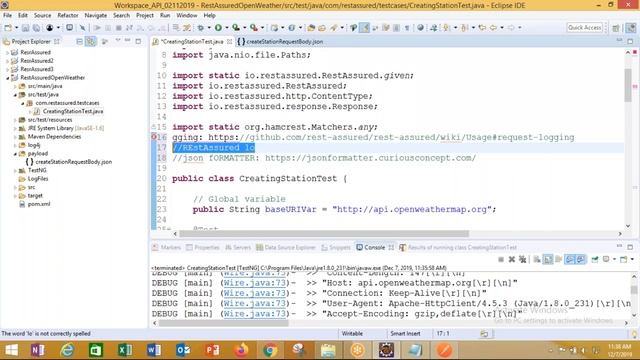Click the editor vertical scrollbar thumb

[x=628, y=85]
